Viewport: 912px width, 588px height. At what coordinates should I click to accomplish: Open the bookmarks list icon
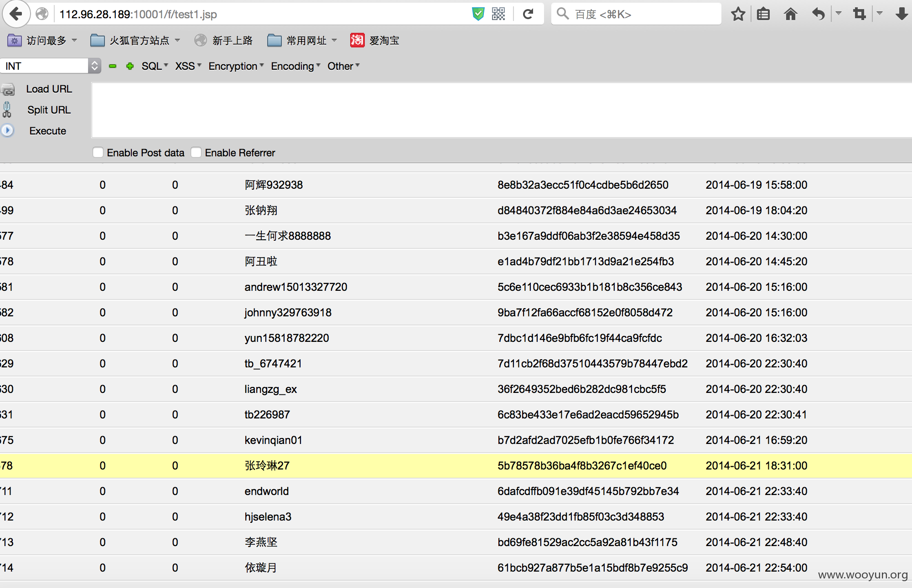pos(763,14)
